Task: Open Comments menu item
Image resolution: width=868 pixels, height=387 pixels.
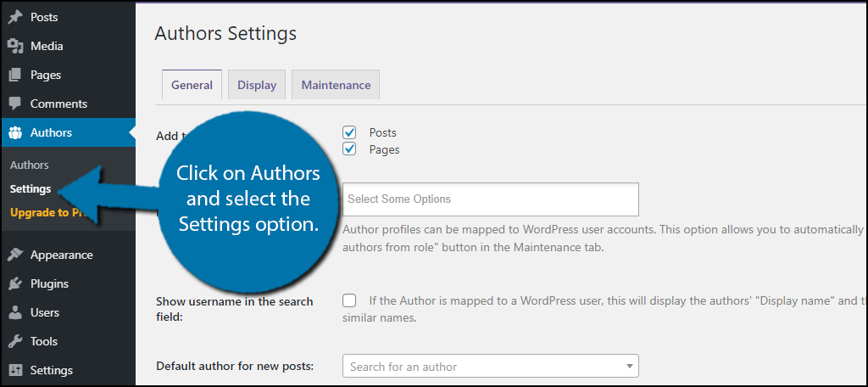Action: click(x=68, y=104)
